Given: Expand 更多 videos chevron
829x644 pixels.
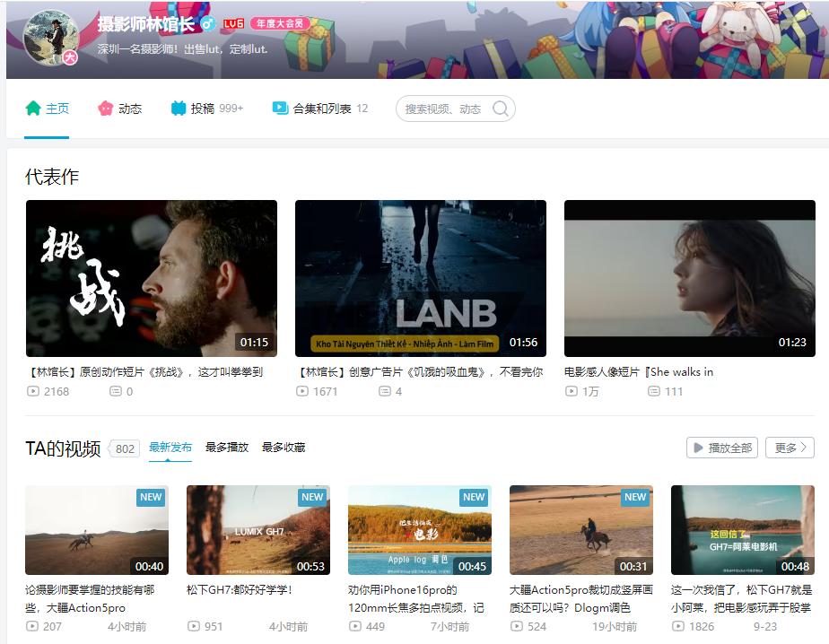Looking at the screenshot, I should [x=790, y=448].
